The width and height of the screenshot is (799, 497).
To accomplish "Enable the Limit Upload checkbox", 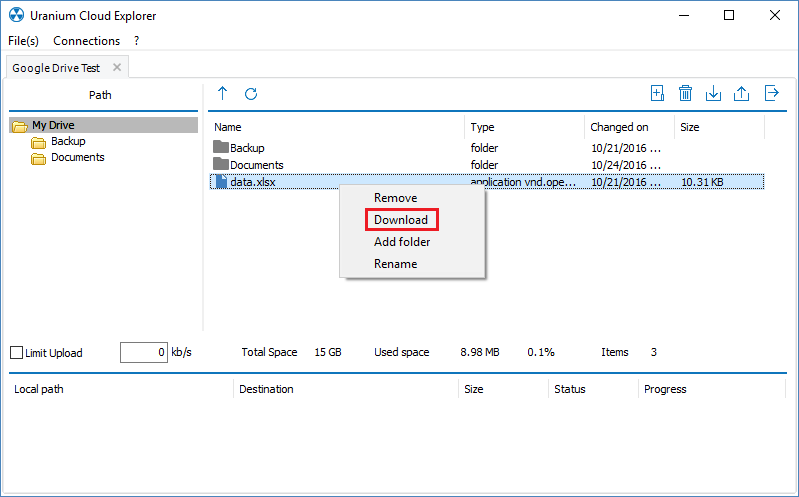I will pos(16,352).
